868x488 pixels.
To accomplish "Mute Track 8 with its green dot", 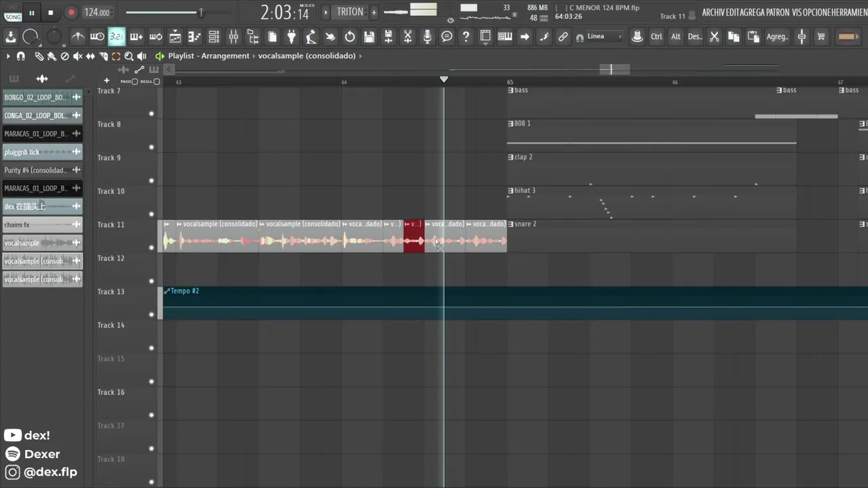I will (x=151, y=147).
